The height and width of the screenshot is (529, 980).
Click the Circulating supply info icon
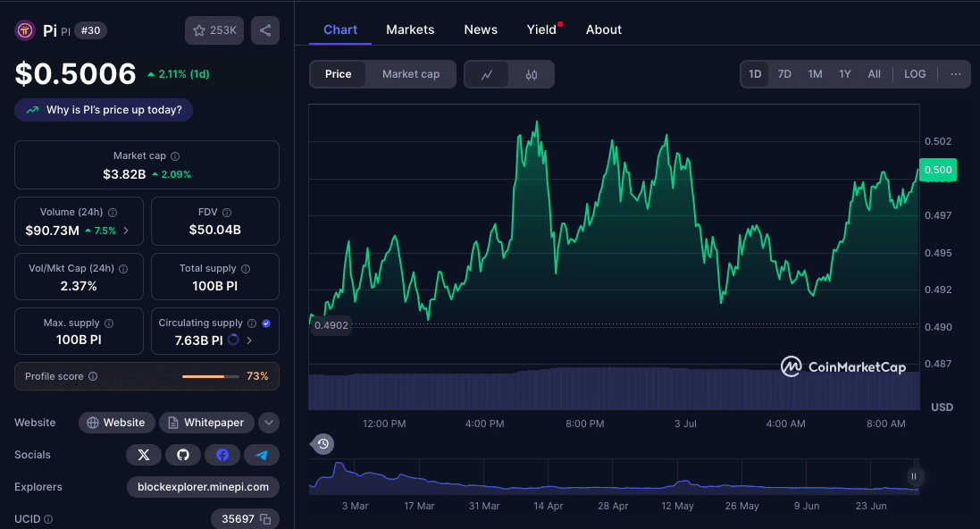tap(252, 323)
